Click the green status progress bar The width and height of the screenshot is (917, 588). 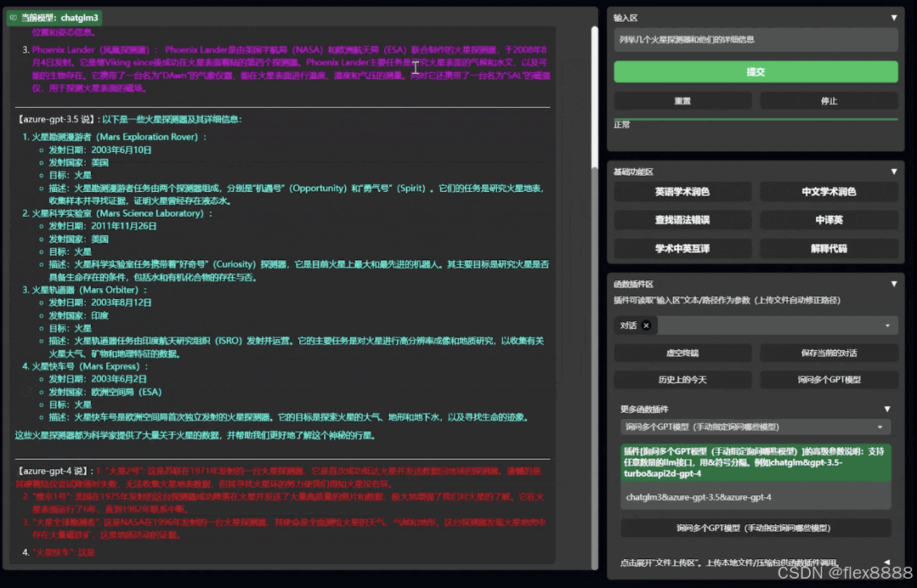coord(756,119)
